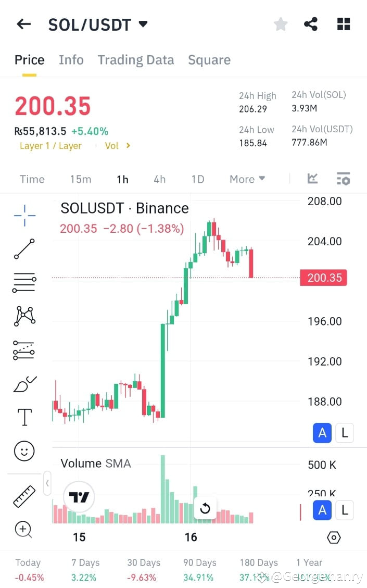
Task: Select the text annotation tool
Action: point(24,417)
